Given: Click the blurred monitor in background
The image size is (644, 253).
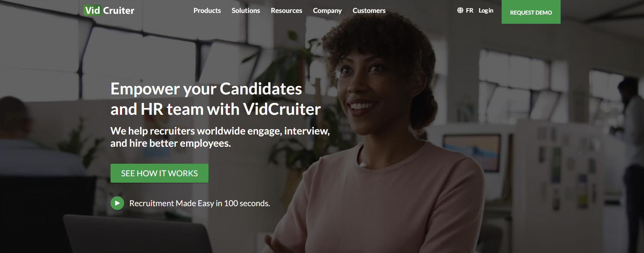Looking at the screenshot, I should (471, 149).
